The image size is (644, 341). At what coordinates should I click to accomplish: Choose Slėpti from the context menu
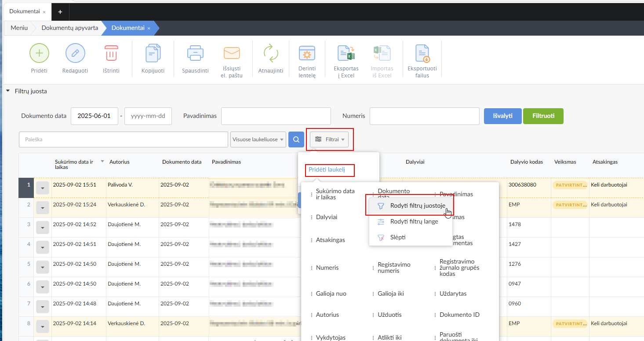coord(397,237)
